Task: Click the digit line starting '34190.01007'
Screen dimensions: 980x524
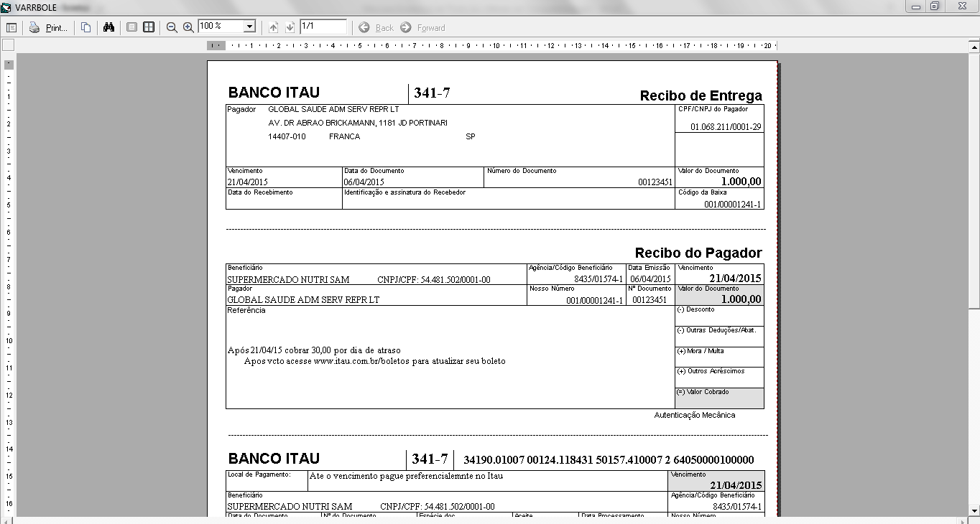Action: point(609,459)
